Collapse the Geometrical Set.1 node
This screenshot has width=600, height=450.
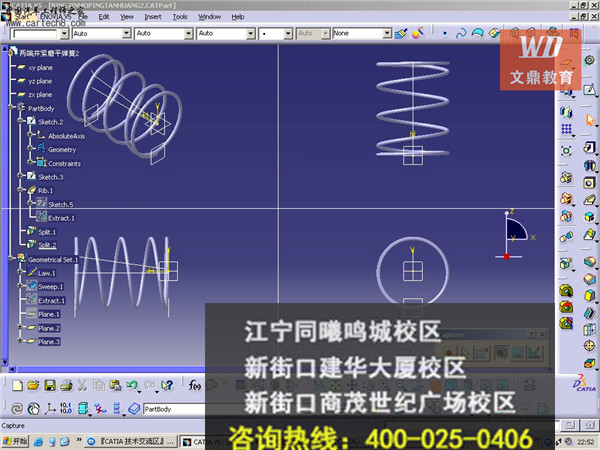click(x=11, y=259)
